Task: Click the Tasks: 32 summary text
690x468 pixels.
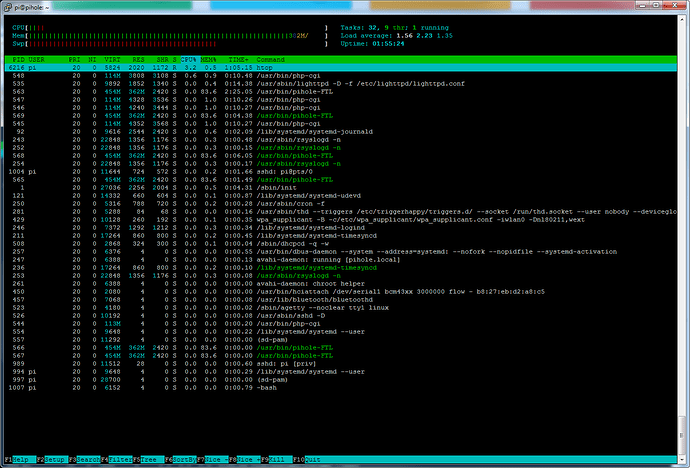Action: tap(394, 28)
